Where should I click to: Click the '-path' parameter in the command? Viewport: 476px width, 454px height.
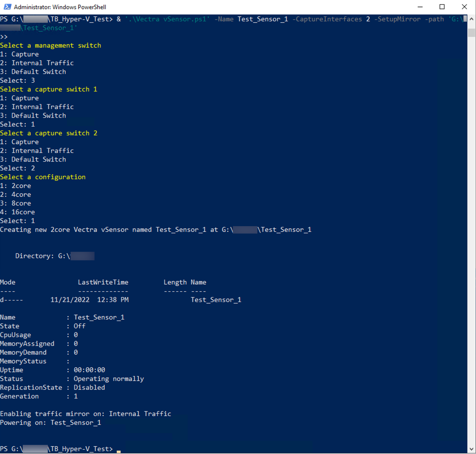tap(434, 19)
